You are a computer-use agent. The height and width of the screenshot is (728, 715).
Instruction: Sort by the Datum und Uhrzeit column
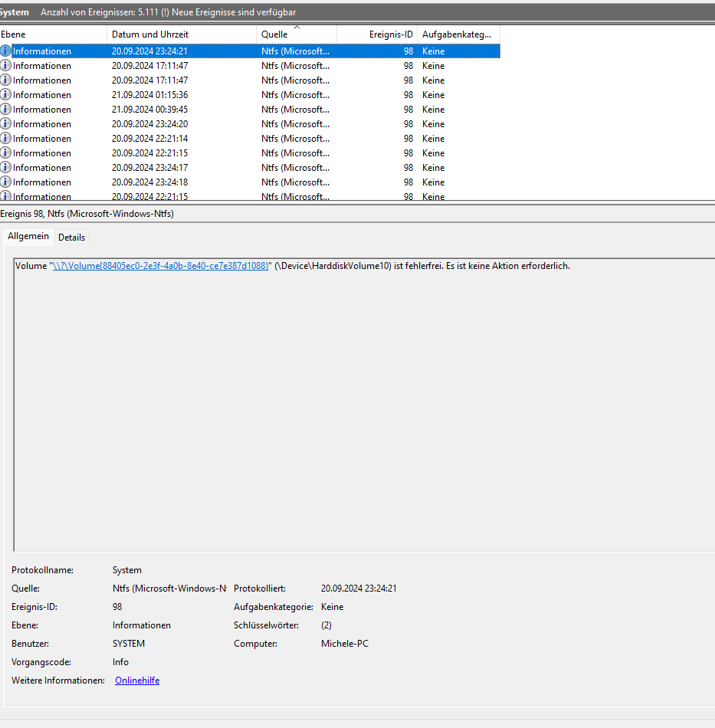[x=182, y=34]
